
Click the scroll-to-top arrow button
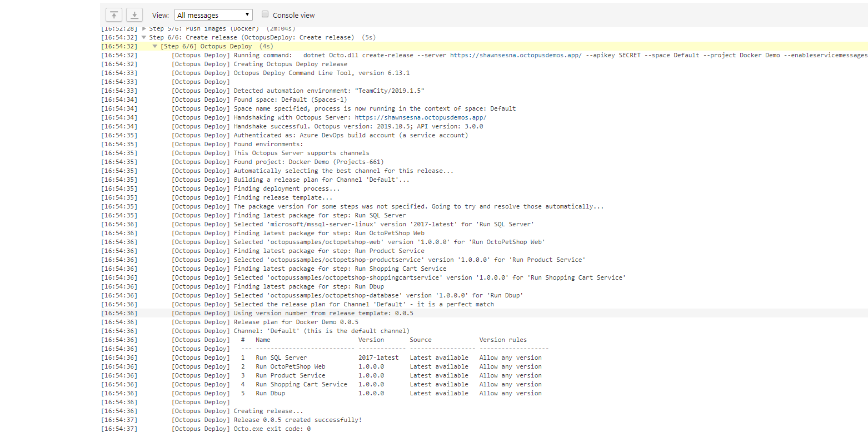[114, 15]
